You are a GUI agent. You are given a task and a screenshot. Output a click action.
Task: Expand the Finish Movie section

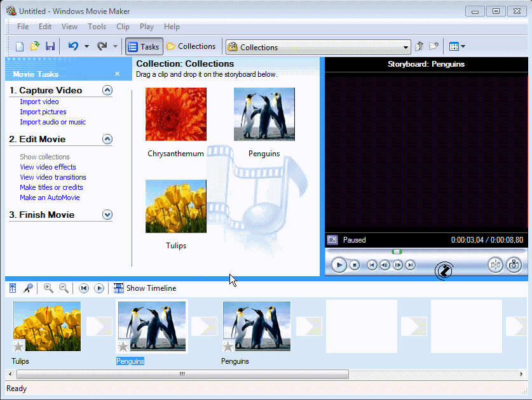[x=107, y=215]
